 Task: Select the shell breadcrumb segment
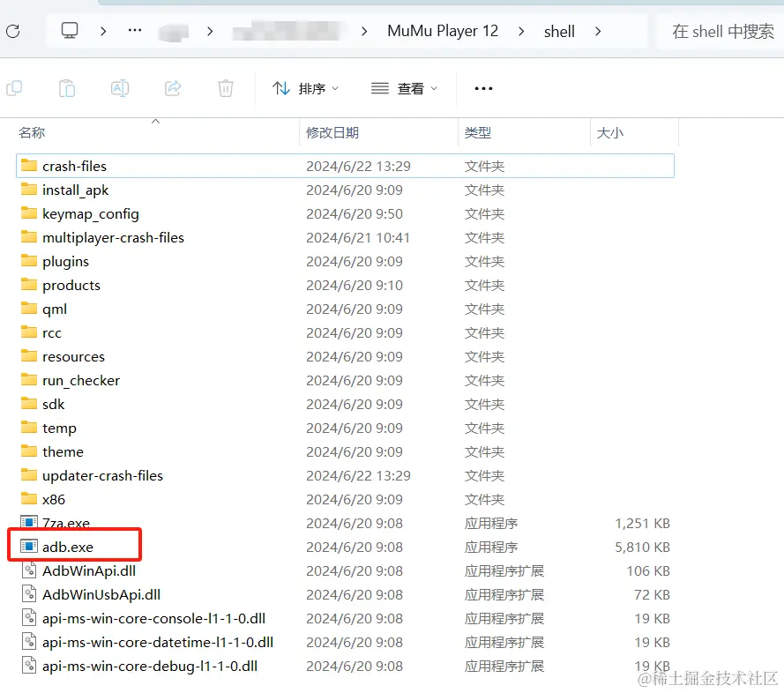tap(559, 32)
